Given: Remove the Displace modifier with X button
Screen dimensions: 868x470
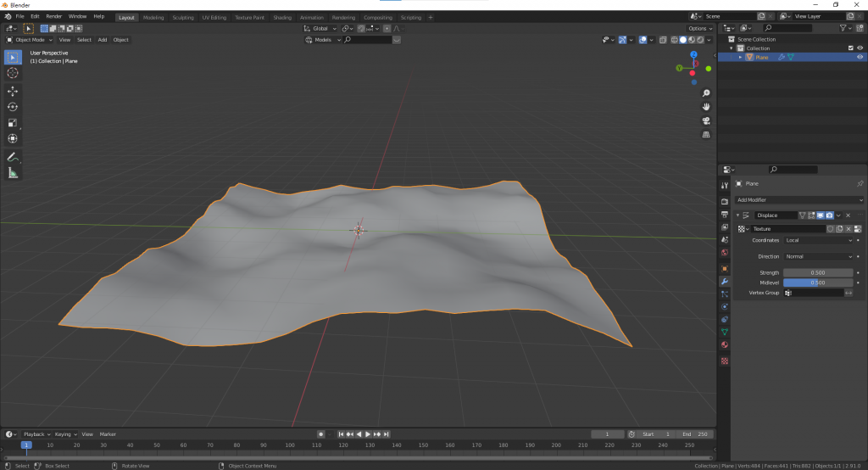Looking at the screenshot, I should 848,215.
